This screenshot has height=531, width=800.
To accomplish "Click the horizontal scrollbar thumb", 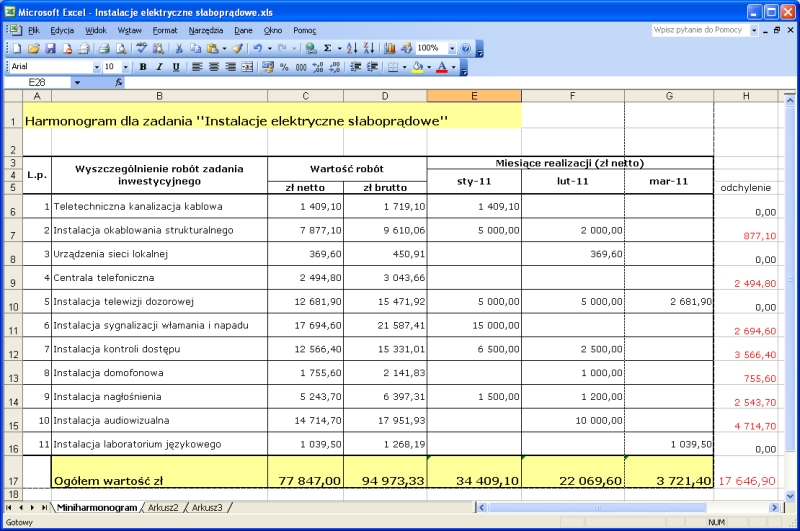I will 597,508.
